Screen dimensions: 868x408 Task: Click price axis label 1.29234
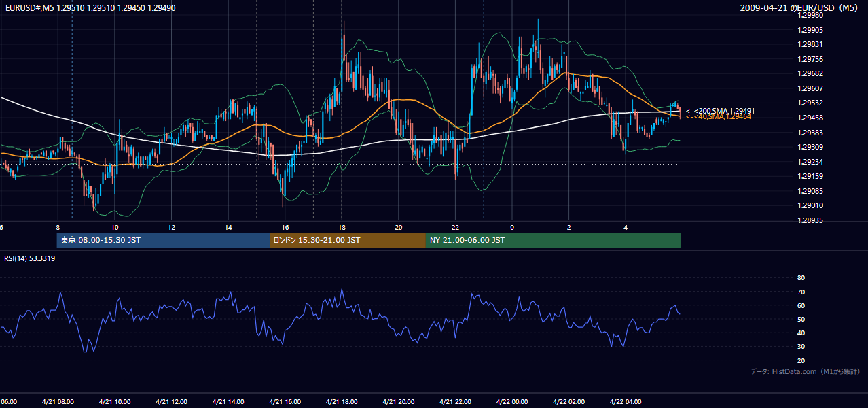(810, 162)
